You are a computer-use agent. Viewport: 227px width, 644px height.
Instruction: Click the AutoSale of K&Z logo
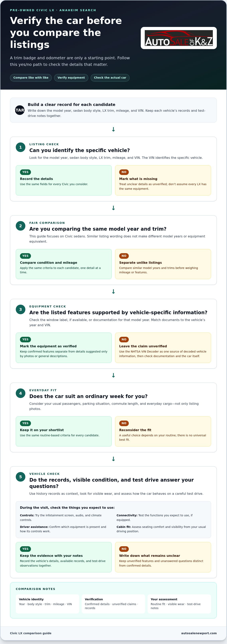[x=179, y=38]
